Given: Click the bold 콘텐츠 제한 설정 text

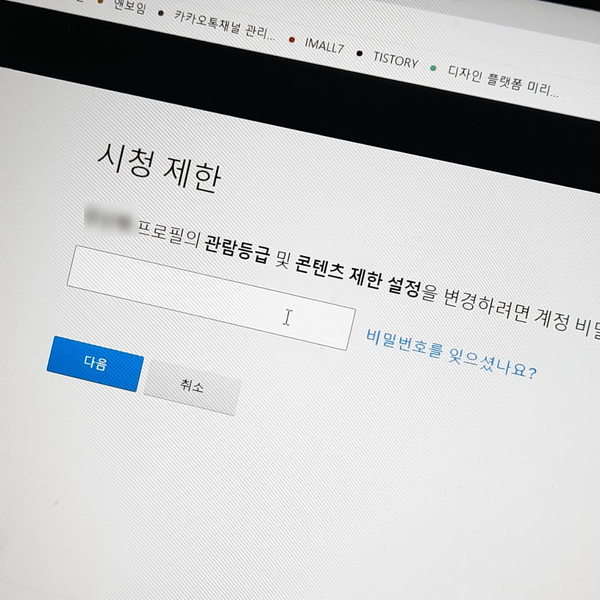Looking at the screenshot, I should [x=359, y=276].
